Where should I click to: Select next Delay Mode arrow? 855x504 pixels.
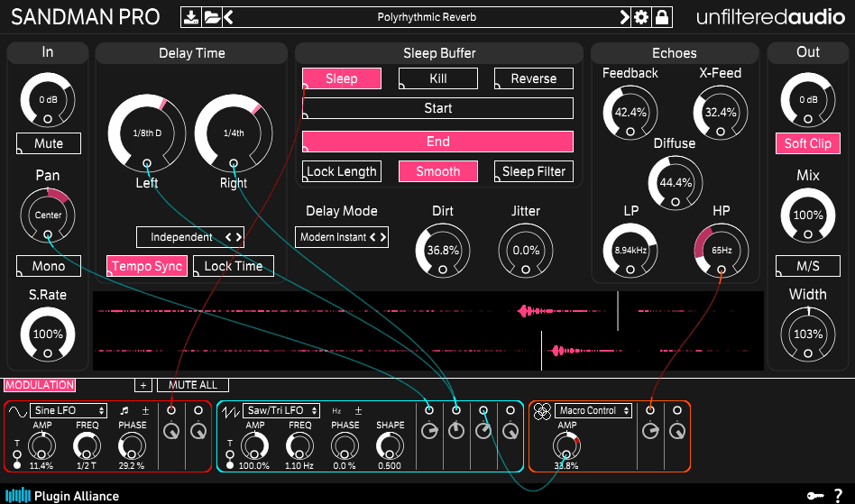[x=382, y=237]
